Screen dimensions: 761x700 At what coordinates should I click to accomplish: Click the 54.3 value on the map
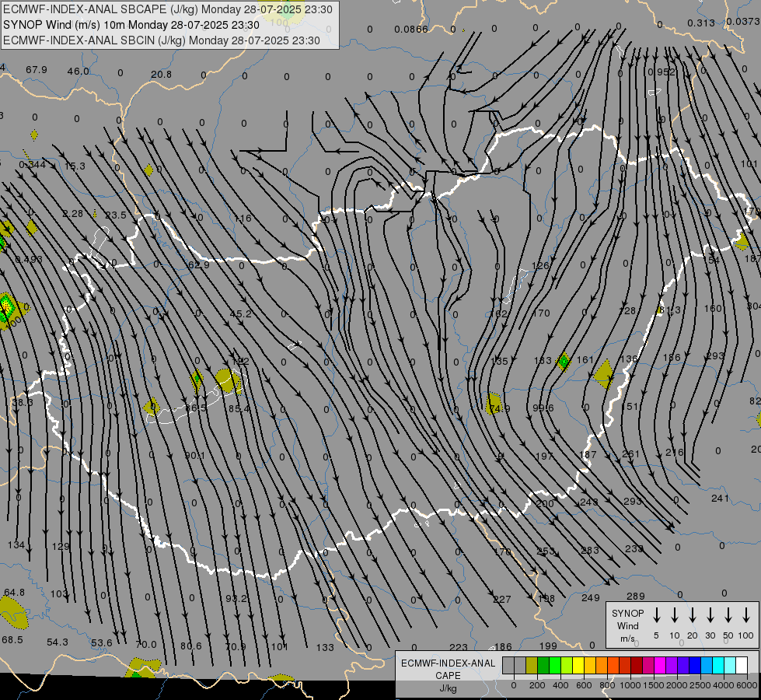click(58, 642)
